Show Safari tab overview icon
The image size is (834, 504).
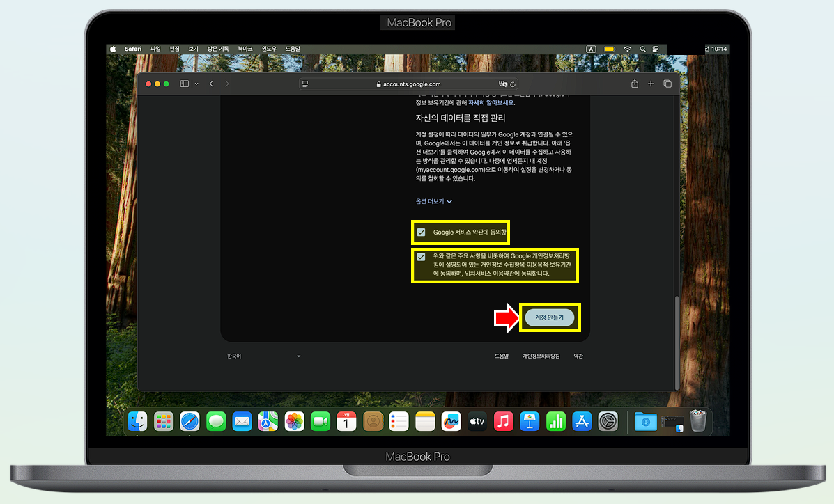tap(667, 84)
